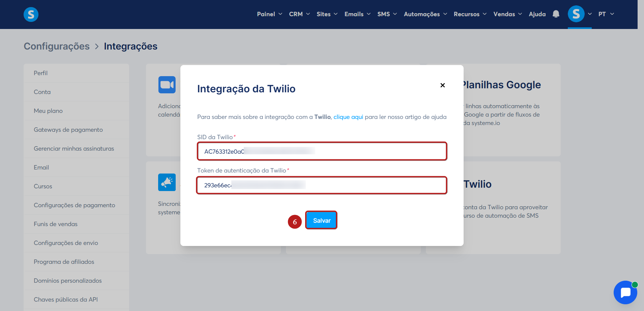The width and height of the screenshot is (644, 311).
Task: Click the Zoom camera icon card
Action: [x=167, y=85]
